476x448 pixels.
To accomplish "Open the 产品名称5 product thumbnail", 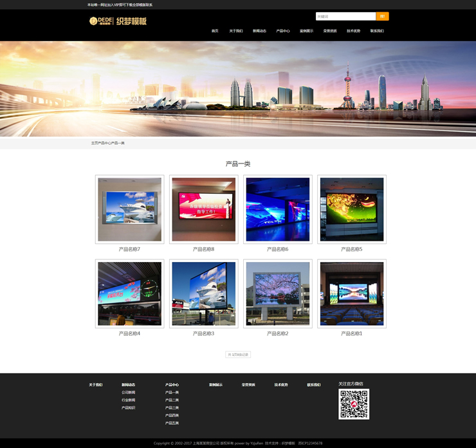I will point(352,209).
